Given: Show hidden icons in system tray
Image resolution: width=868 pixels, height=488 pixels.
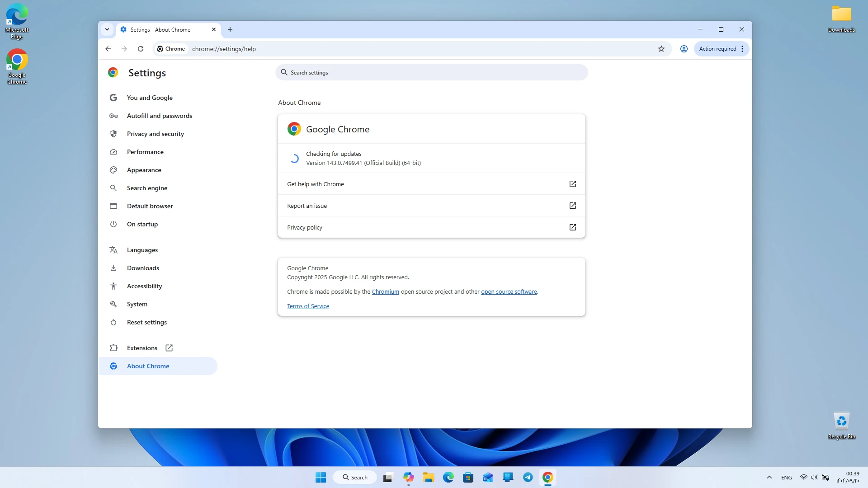Looking at the screenshot, I should (769, 478).
